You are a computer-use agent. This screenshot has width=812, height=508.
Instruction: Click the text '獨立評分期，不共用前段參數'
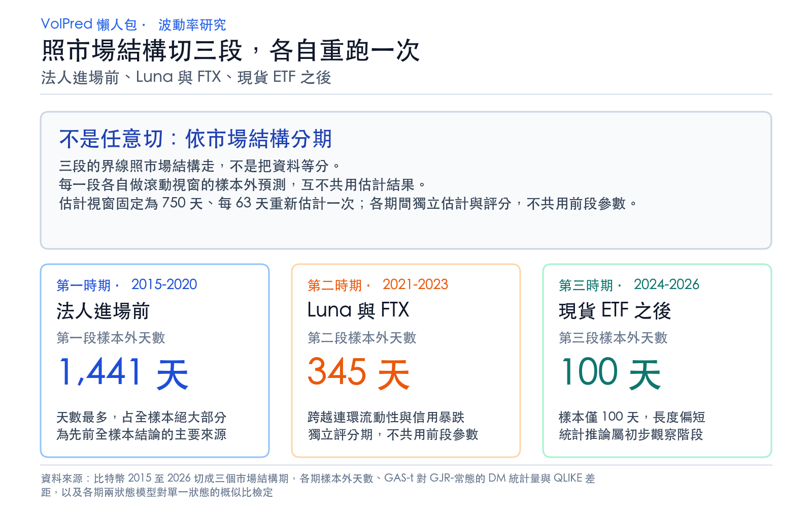(x=393, y=434)
